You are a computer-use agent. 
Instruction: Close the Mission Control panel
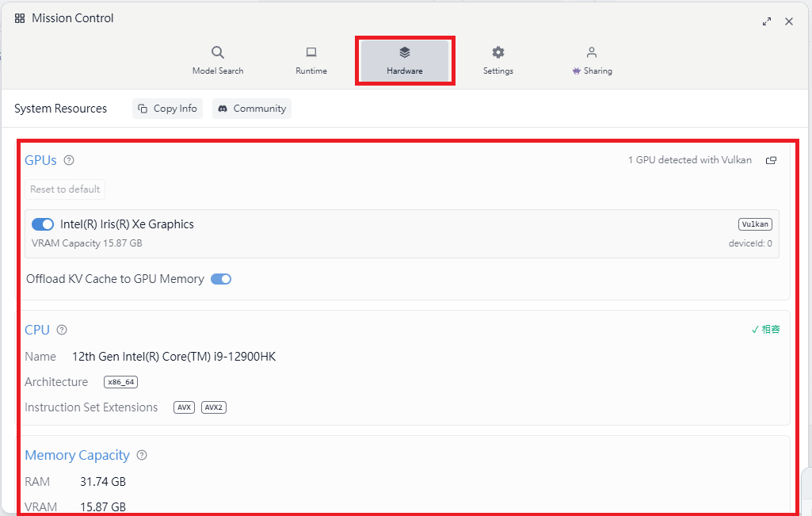789,21
